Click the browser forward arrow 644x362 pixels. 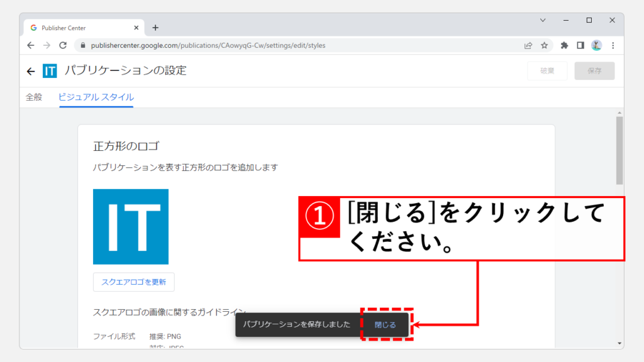point(47,45)
